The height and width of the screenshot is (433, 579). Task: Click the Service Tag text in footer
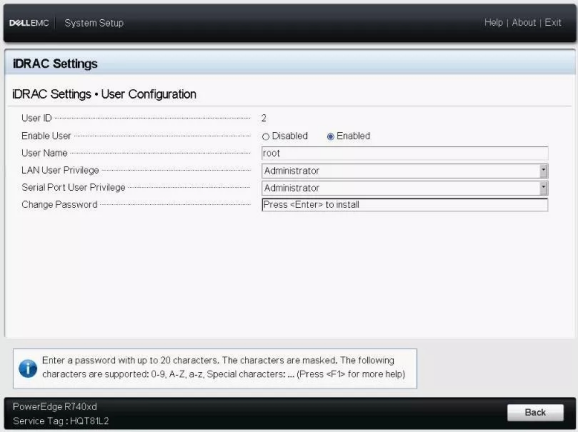click(x=61, y=421)
